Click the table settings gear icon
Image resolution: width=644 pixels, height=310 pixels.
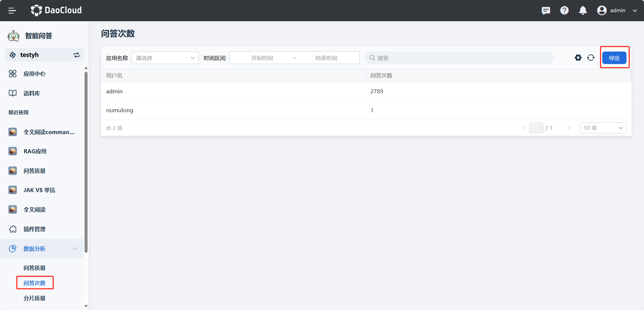tap(578, 58)
